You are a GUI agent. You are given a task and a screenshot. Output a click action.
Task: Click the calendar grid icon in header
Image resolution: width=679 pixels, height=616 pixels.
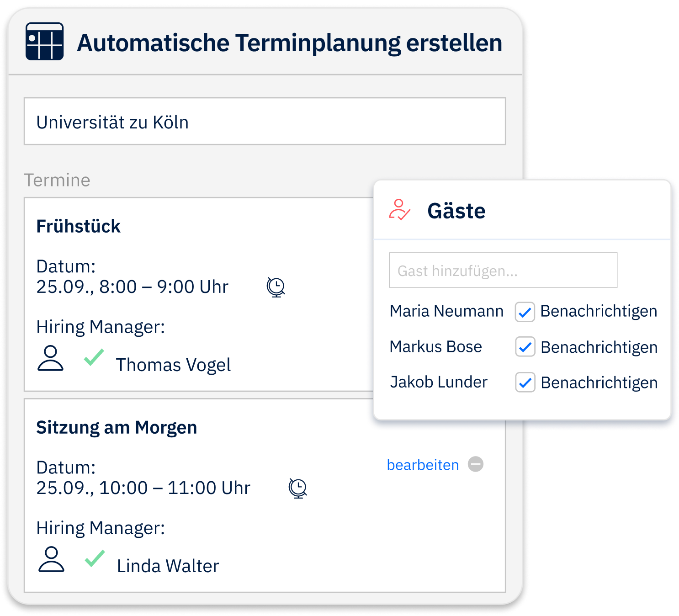44,42
